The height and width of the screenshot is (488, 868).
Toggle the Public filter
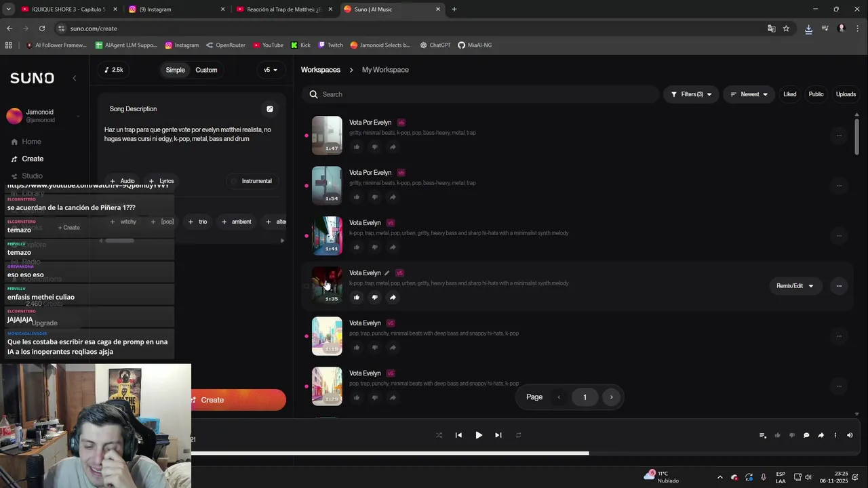coord(816,94)
